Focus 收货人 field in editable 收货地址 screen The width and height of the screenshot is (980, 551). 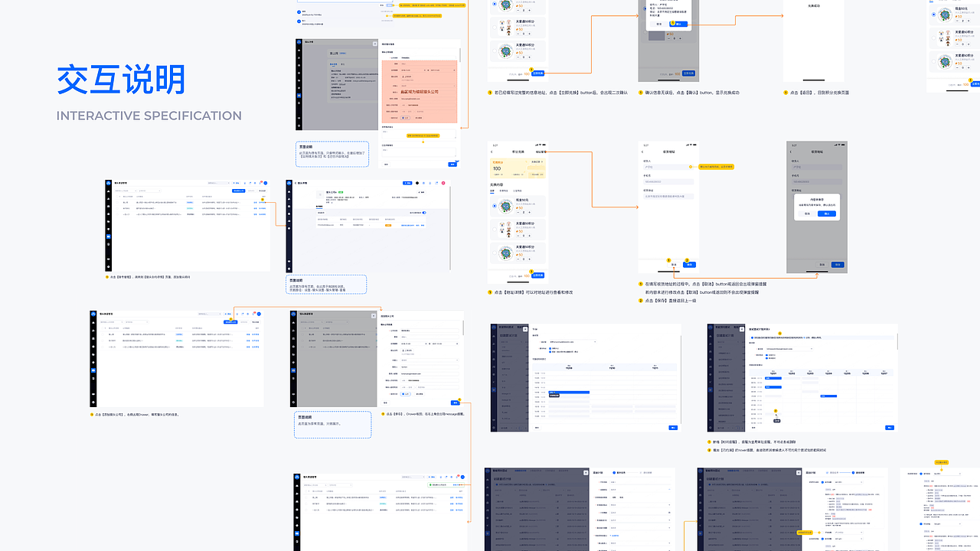(x=668, y=167)
